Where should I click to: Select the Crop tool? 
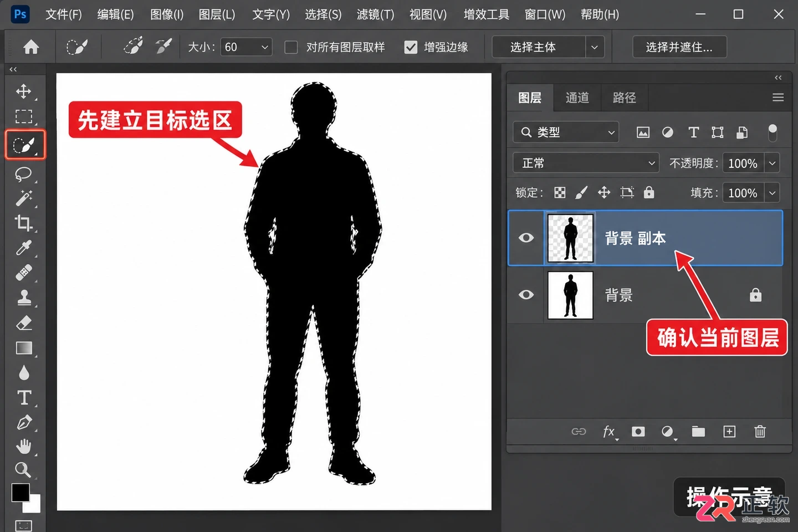tap(23, 223)
